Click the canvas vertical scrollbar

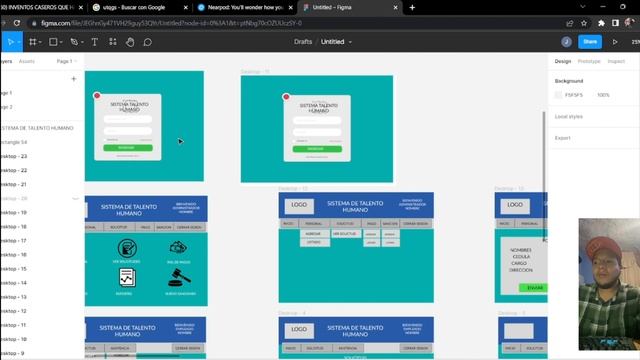pyautogui.click(x=544, y=176)
